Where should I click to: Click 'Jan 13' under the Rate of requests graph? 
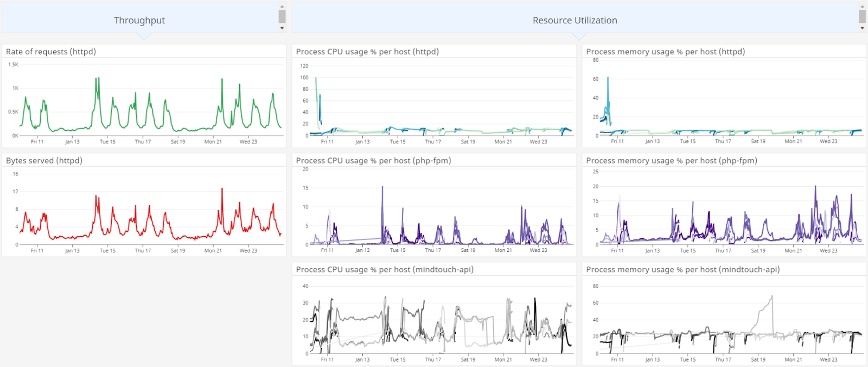[72, 142]
